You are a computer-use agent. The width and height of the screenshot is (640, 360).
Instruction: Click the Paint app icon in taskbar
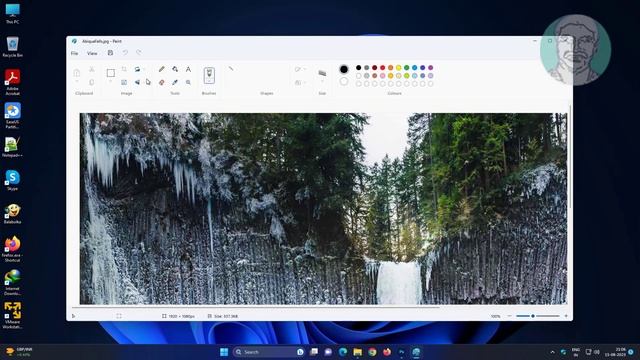tap(416, 352)
